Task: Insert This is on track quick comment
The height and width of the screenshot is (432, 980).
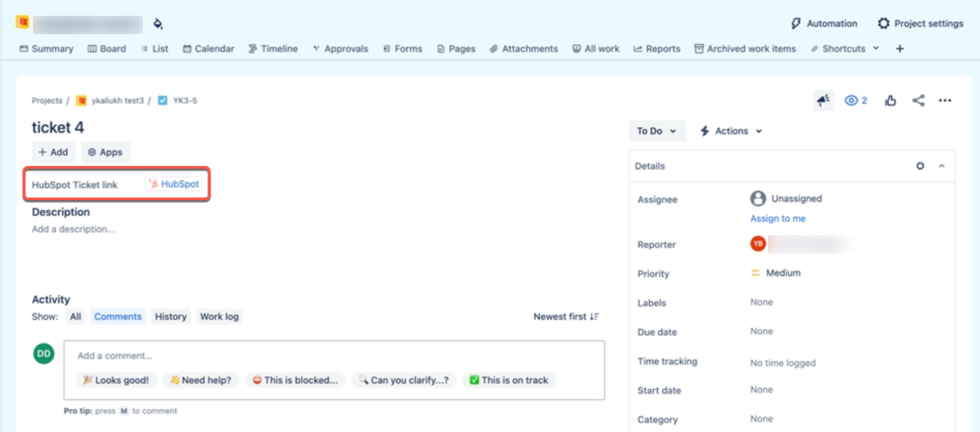Action: coord(509,380)
